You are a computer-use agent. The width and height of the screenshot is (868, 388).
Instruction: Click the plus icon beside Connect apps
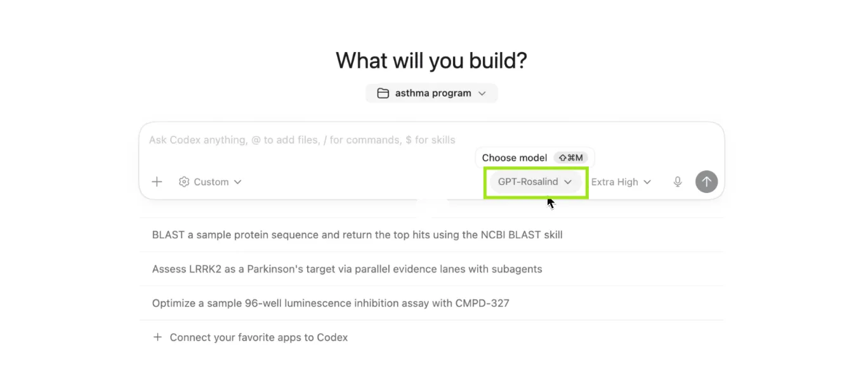click(x=157, y=337)
